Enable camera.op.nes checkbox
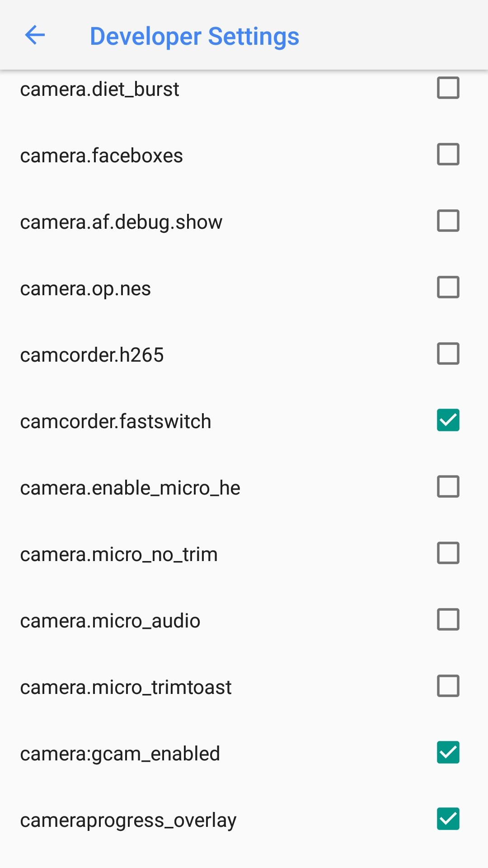Image resolution: width=488 pixels, height=868 pixels. (x=448, y=287)
